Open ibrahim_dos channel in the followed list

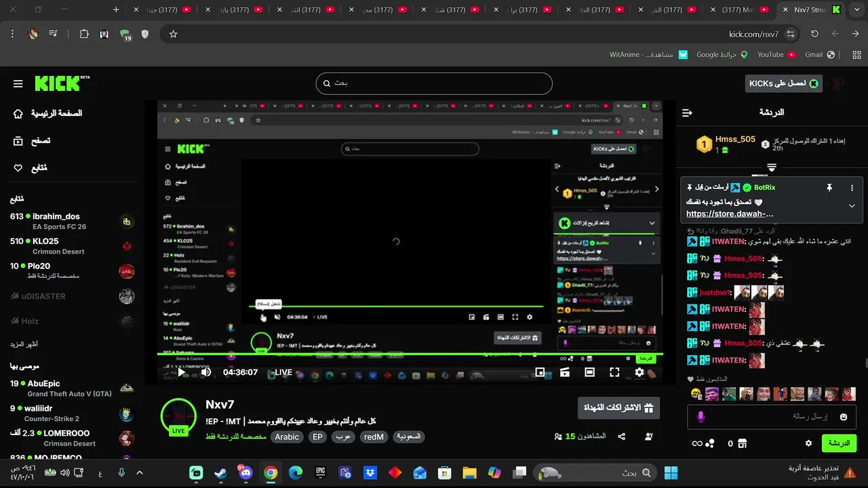tap(73, 221)
